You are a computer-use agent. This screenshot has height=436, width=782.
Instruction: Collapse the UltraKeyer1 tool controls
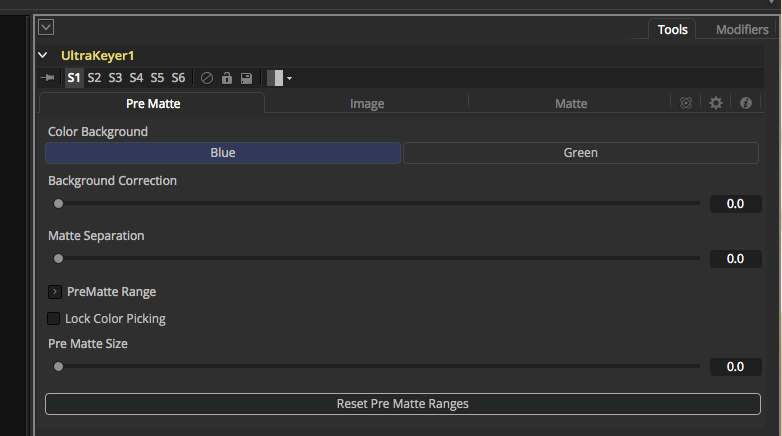[x=43, y=56]
